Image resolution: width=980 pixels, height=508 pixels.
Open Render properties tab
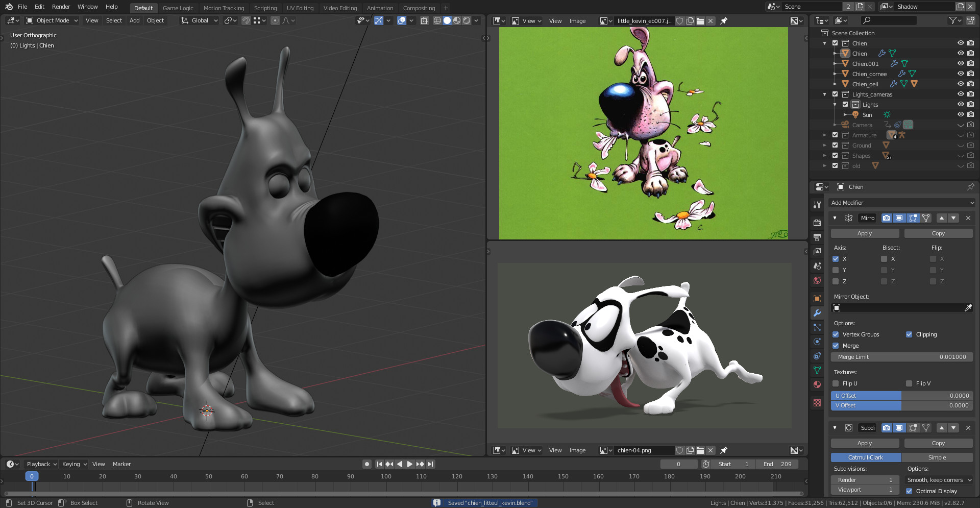pos(817,223)
